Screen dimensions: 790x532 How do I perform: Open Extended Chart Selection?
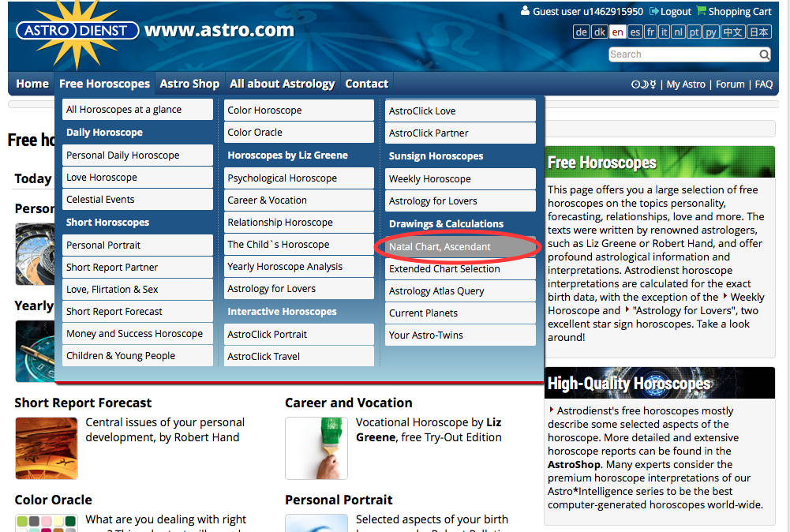click(460, 268)
